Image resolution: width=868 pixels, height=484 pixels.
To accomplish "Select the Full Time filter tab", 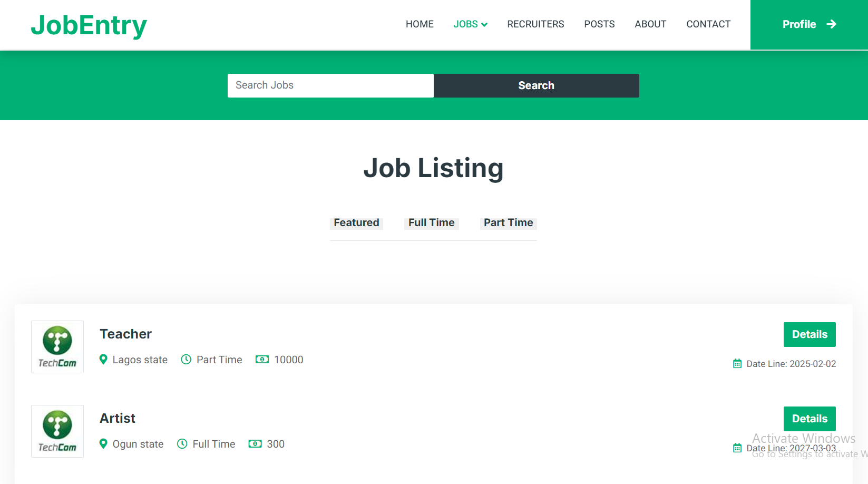I will click(431, 222).
